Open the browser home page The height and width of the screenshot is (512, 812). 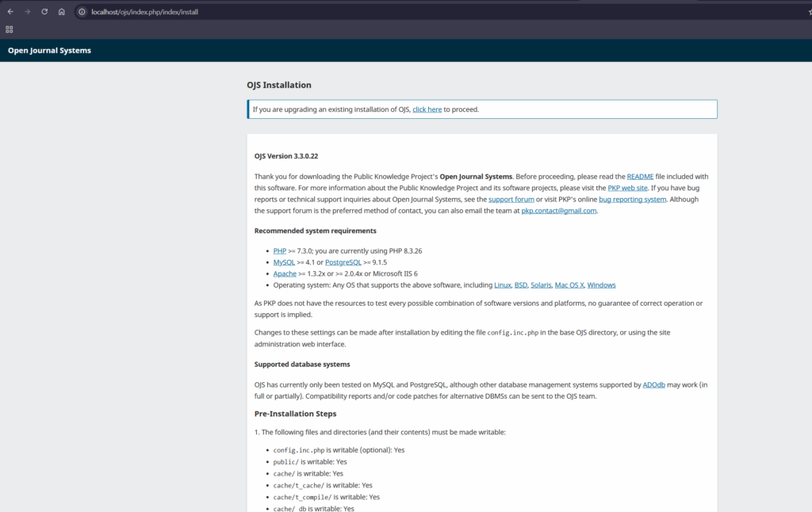[62, 12]
